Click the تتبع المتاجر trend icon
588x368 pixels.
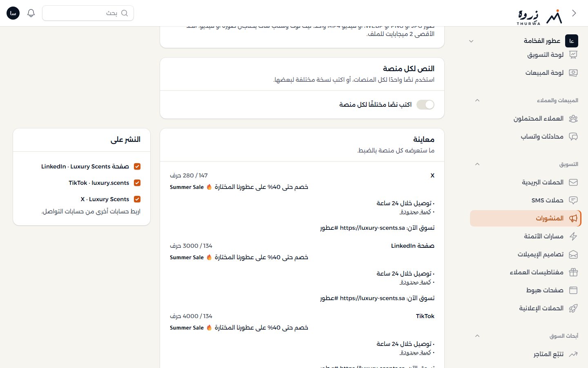(x=573, y=354)
